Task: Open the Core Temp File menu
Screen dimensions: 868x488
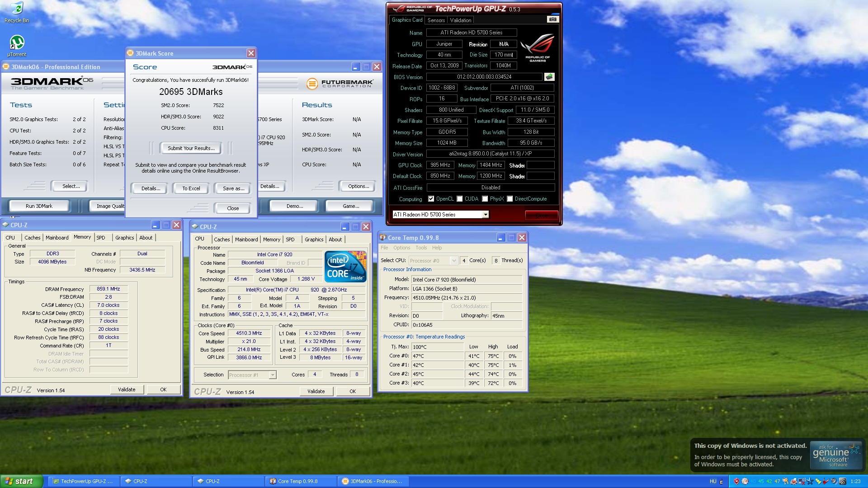Action: click(384, 248)
